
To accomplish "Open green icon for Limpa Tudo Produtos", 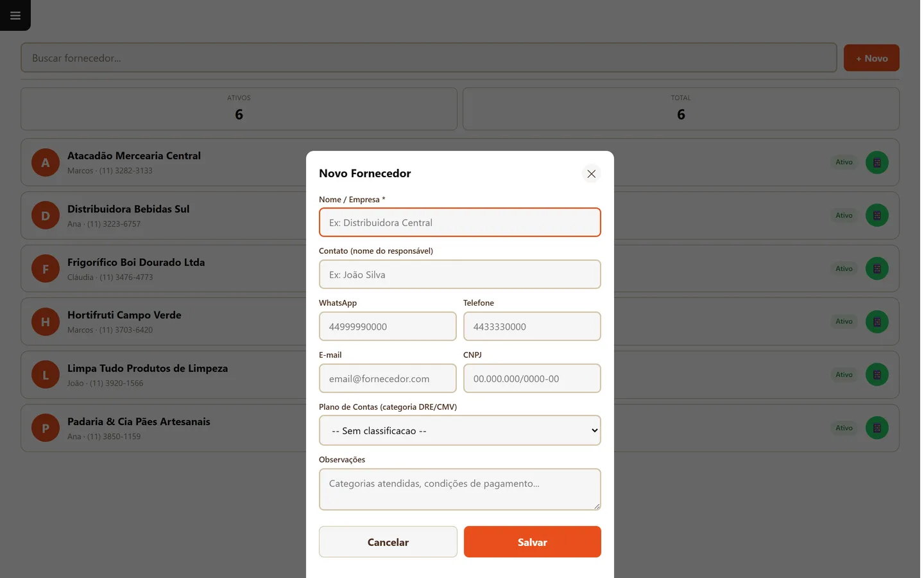I will (x=877, y=375).
